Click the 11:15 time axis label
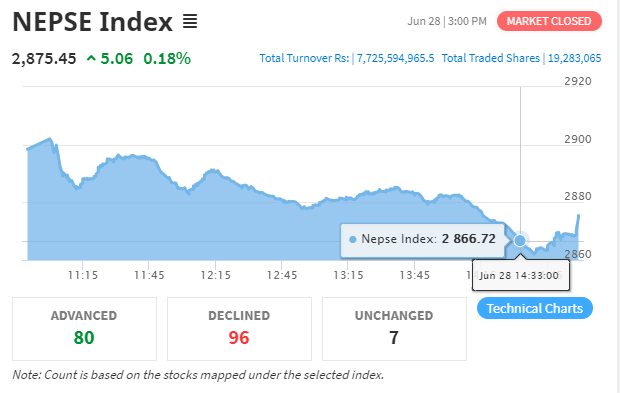This screenshot has height=393, width=620. coord(83,275)
